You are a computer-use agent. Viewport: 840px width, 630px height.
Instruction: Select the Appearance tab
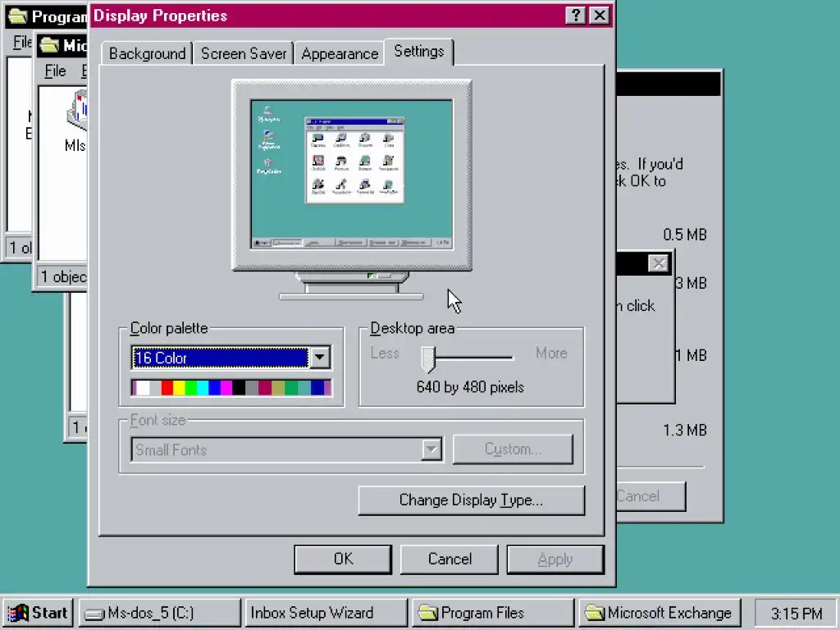click(340, 53)
